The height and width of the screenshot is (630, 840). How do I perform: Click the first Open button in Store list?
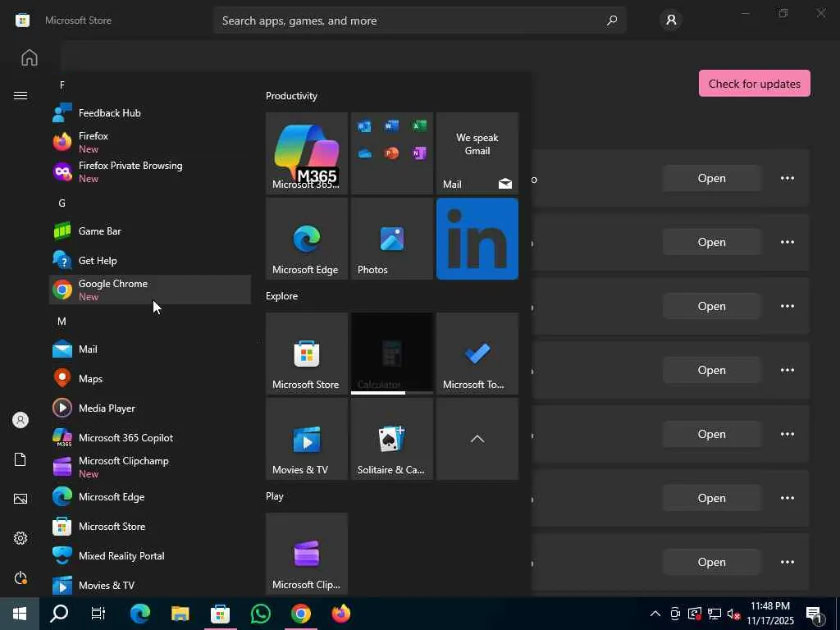click(711, 178)
